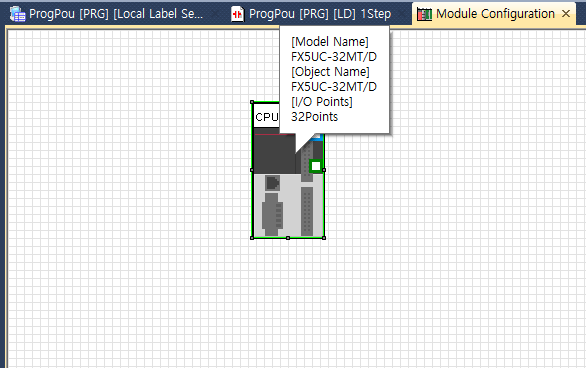This screenshot has height=368, width=586.
Task: Click the [I/O Points] heading in the tooltip
Action: 322,102
